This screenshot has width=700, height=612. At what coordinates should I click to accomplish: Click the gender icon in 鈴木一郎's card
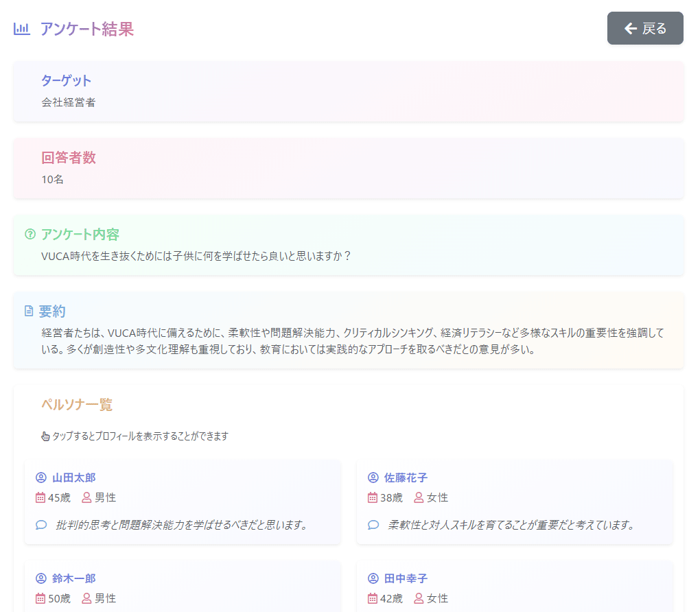[86, 598]
